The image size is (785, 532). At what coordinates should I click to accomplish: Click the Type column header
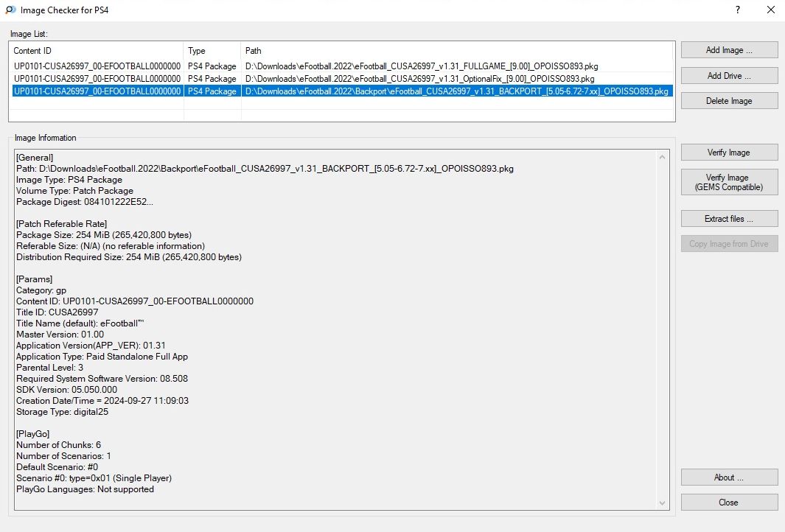click(x=212, y=51)
